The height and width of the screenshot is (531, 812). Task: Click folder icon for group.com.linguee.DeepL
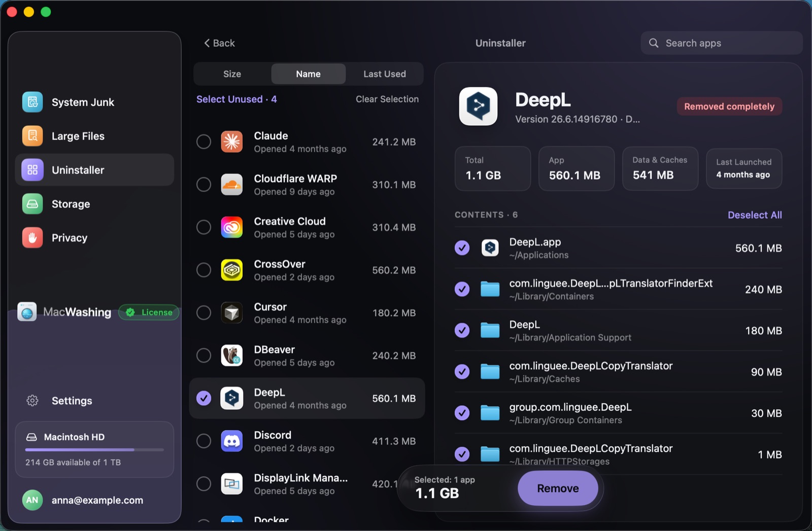tap(490, 413)
